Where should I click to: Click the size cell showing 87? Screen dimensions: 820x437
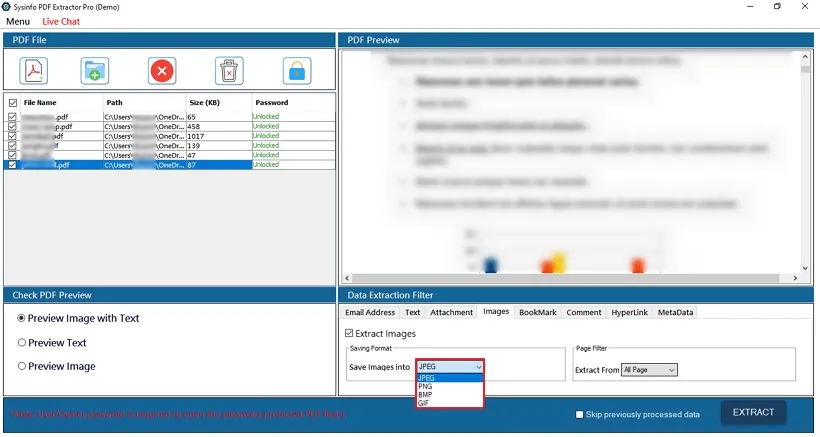point(219,165)
